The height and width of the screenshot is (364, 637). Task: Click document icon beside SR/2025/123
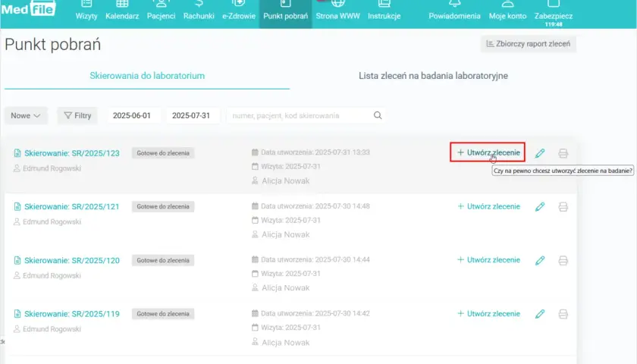(17, 153)
